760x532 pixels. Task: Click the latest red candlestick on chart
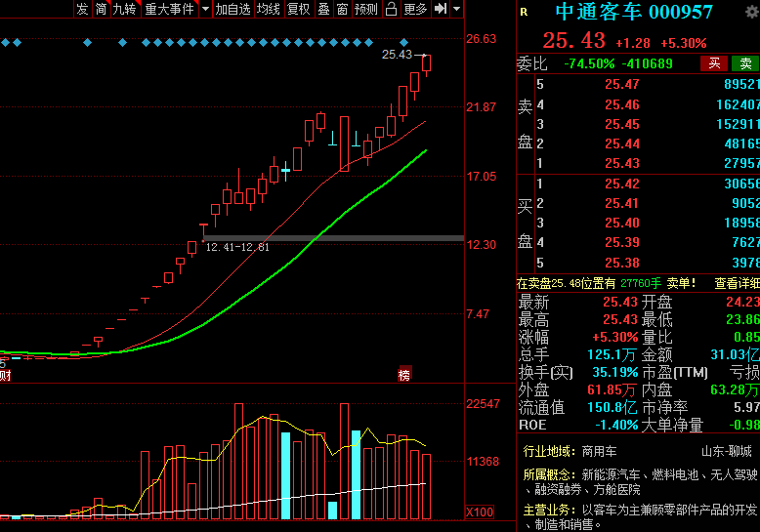[427, 63]
